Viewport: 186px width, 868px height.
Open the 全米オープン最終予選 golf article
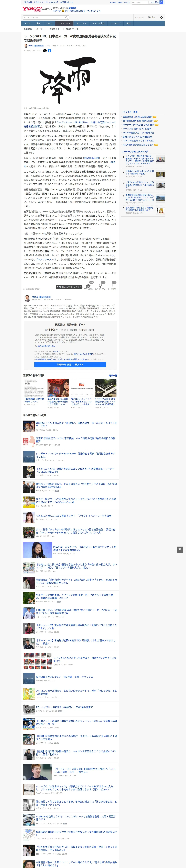75,596
